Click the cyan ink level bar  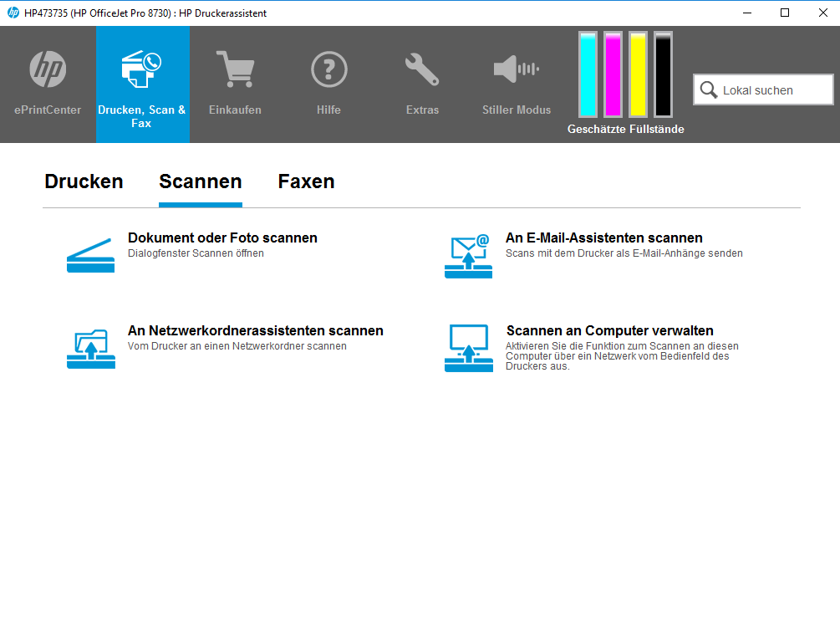tap(588, 74)
